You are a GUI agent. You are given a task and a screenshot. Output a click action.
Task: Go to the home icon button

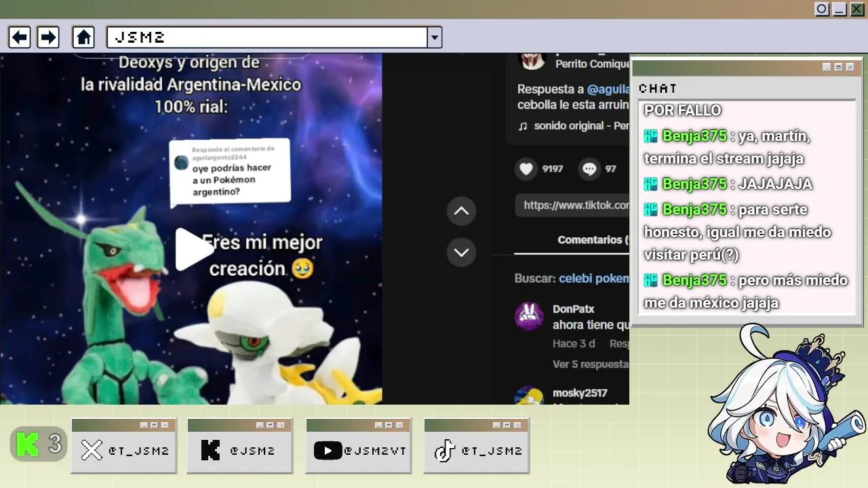(x=83, y=37)
